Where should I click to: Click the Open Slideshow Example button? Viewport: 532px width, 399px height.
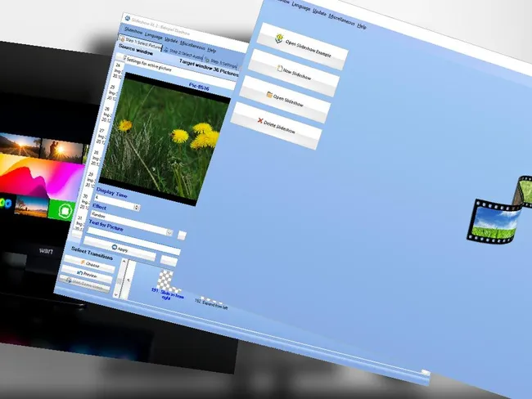(303, 47)
